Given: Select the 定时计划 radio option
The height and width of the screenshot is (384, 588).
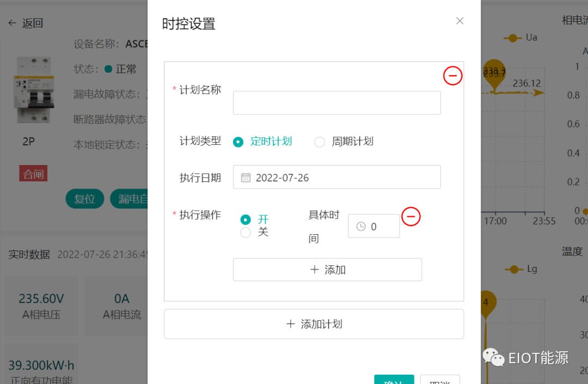Looking at the screenshot, I should pyautogui.click(x=238, y=142).
